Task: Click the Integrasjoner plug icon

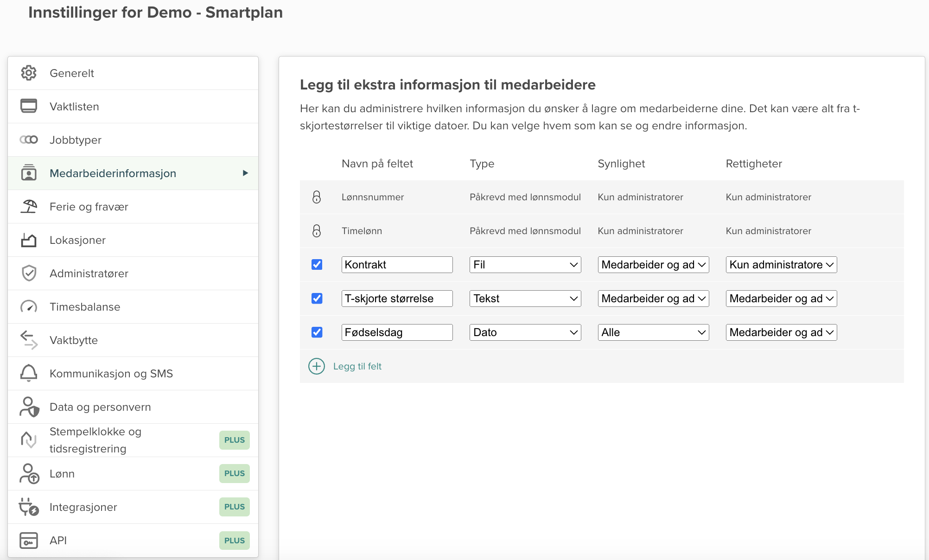Action: [29, 507]
